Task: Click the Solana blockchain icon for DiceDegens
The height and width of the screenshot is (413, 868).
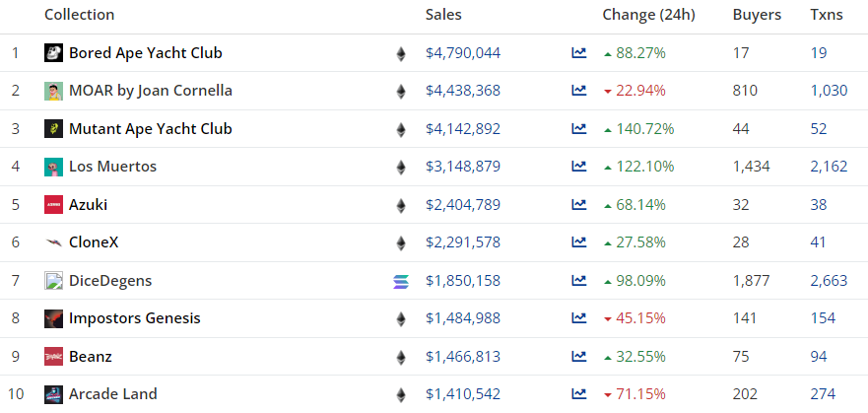Action: point(400,282)
